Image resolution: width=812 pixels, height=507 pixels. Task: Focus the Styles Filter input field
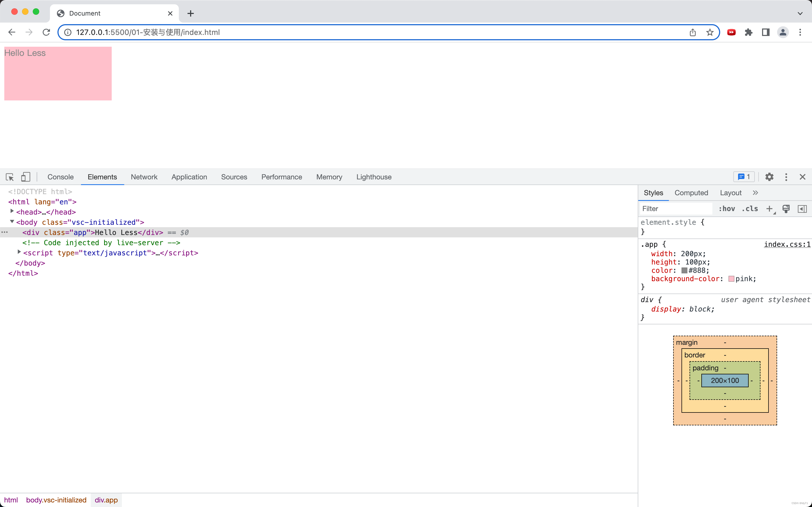(676, 209)
